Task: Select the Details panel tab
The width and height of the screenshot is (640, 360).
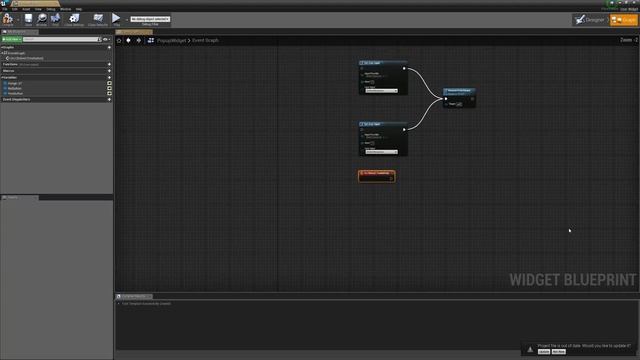Action: coord(20,198)
